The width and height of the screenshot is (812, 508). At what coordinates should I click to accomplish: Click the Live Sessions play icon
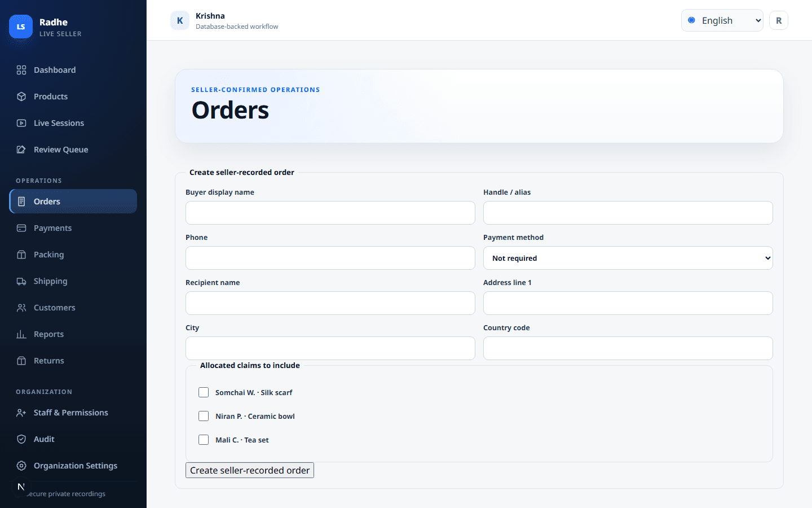tap(21, 123)
